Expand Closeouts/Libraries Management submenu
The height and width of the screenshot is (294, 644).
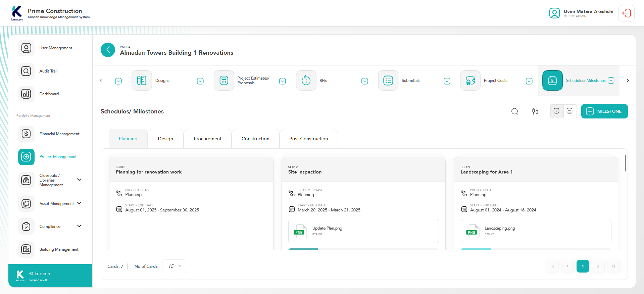click(79, 180)
